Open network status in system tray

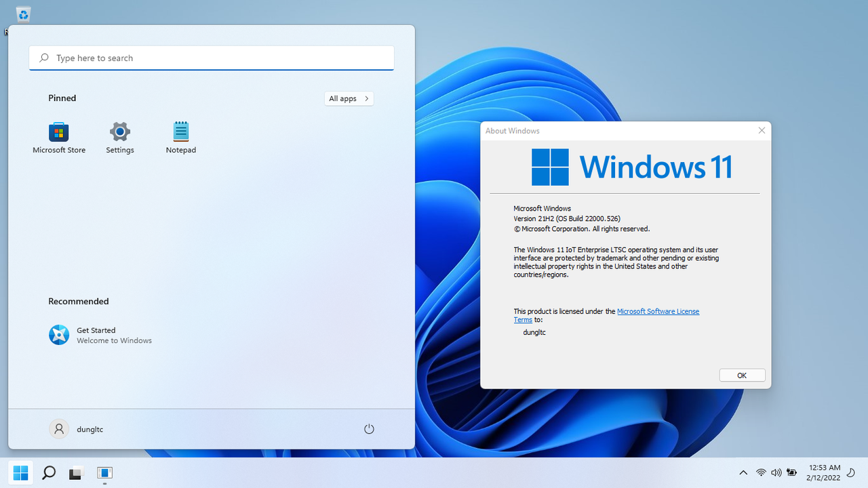click(x=761, y=473)
